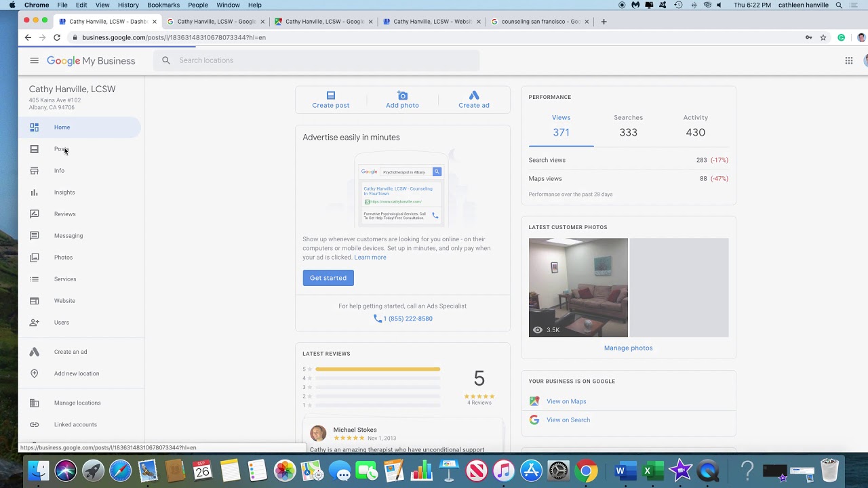The image size is (868, 488).
Task: Open the History menu in the menu bar
Action: (128, 5)
